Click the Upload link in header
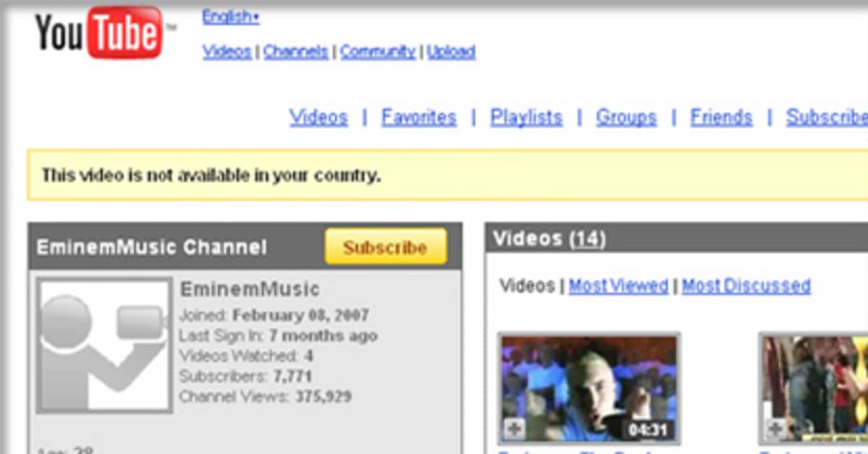 [451, 52]
